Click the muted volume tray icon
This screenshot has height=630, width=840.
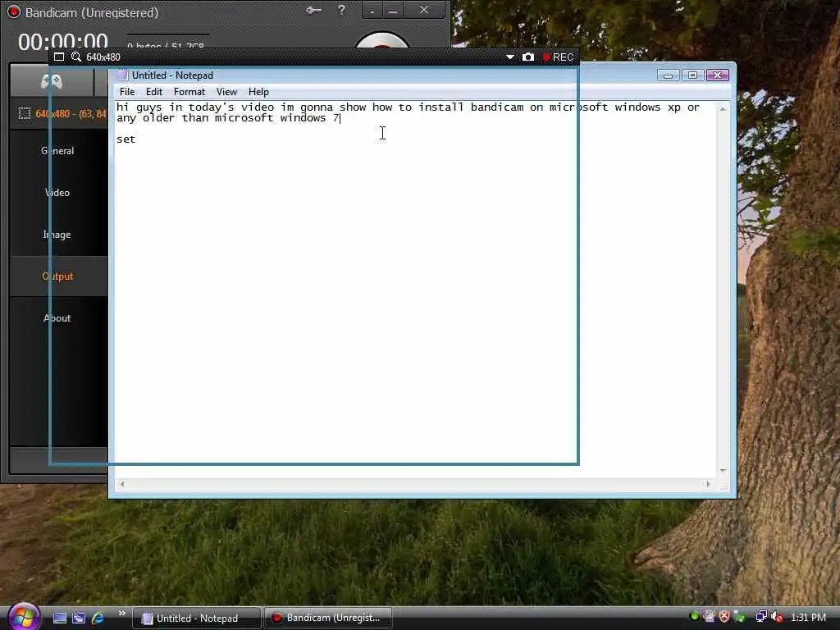pos(778,617)
